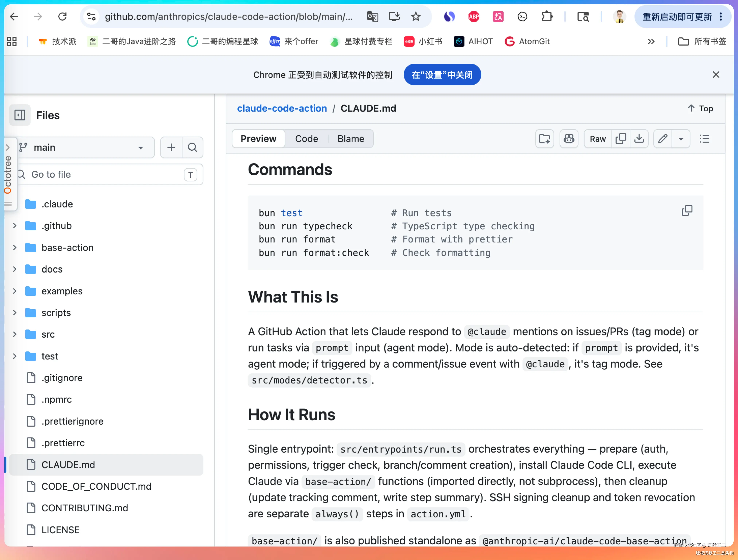This screenshot has width=738, height=560.
Task: Open the LICENSE file
Action: [60, 530]
